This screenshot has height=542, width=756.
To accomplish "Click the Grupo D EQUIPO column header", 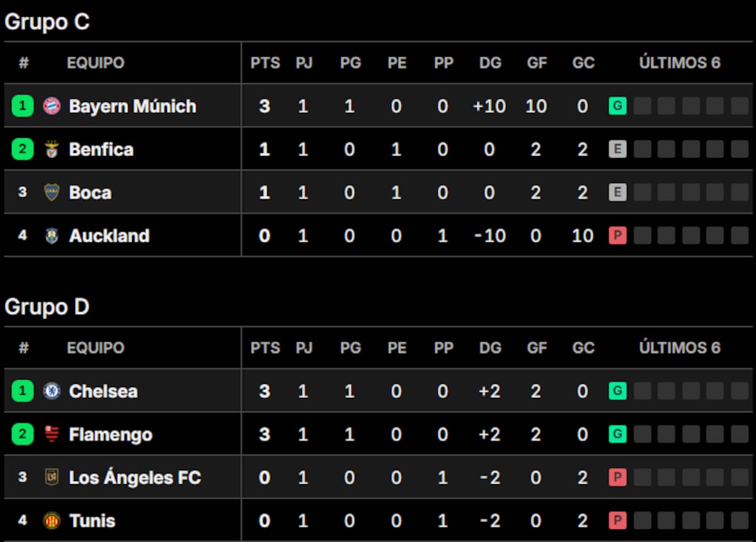I will [x=96, y=347].
